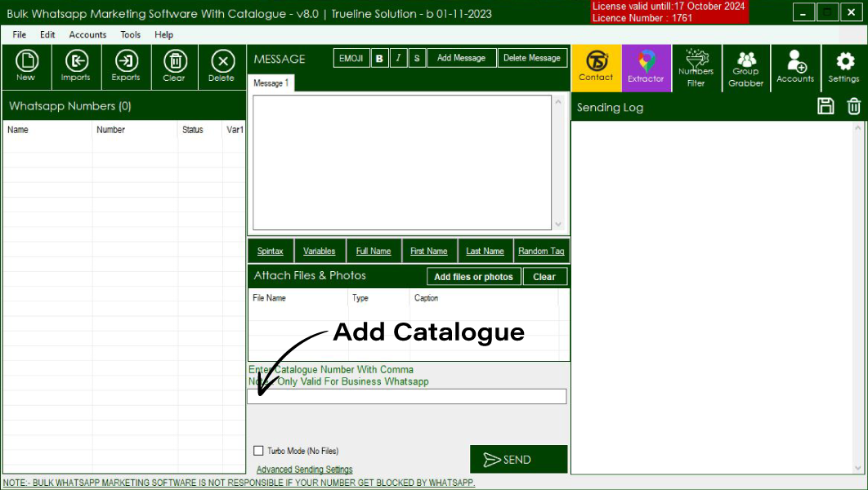Open the Imports tool
Screen dimensions: 868x490
[x=76, y=66]
